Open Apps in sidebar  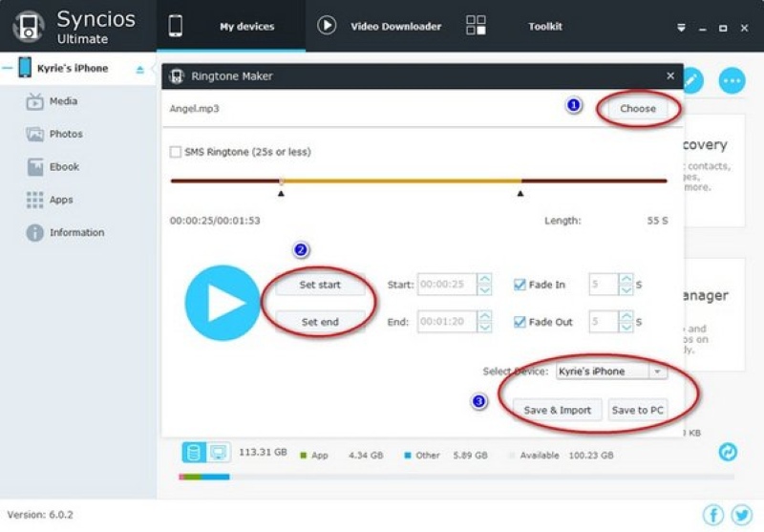[x=61, y=200]
